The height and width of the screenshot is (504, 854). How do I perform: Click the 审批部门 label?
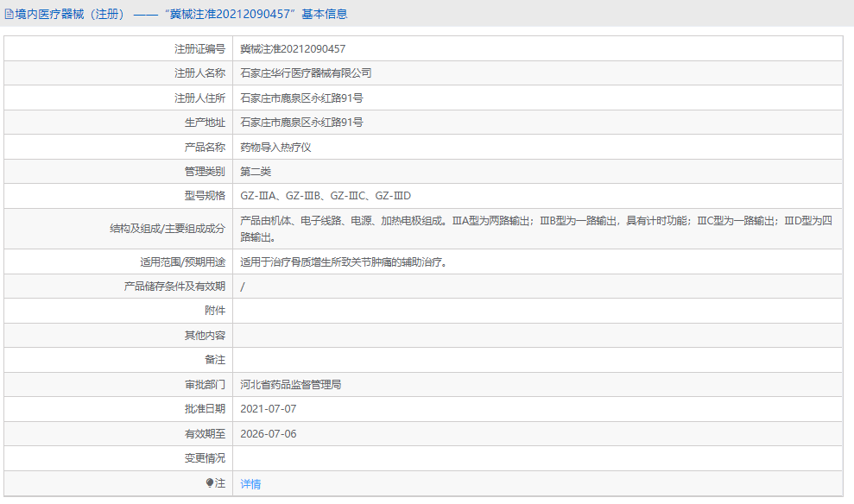[205, 384]
